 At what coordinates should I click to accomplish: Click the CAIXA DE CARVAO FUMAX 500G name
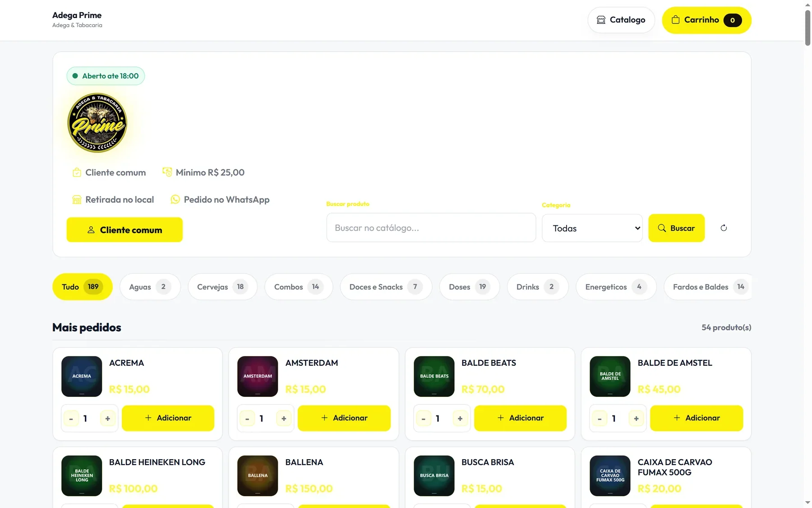pyautogui.click(x=675, y=467)
